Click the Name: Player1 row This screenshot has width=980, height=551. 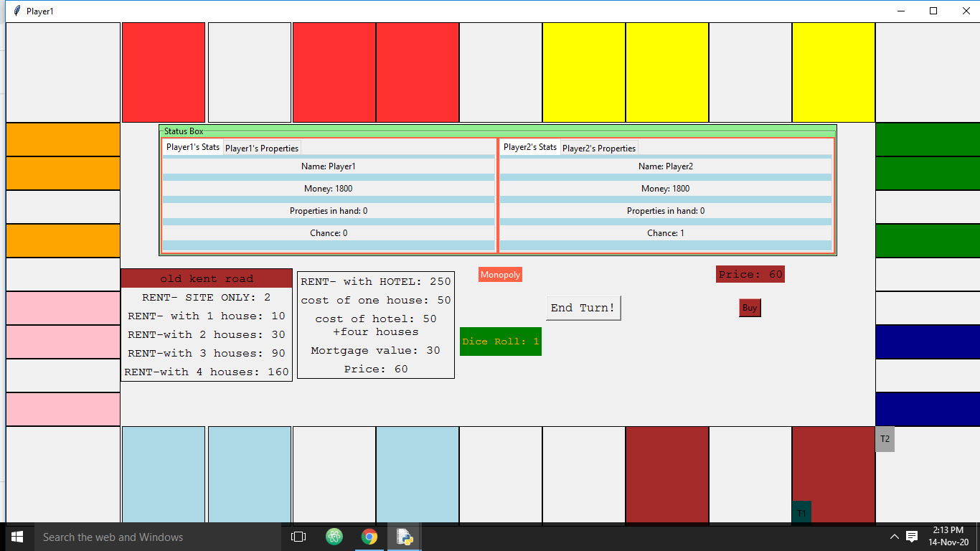329,166
